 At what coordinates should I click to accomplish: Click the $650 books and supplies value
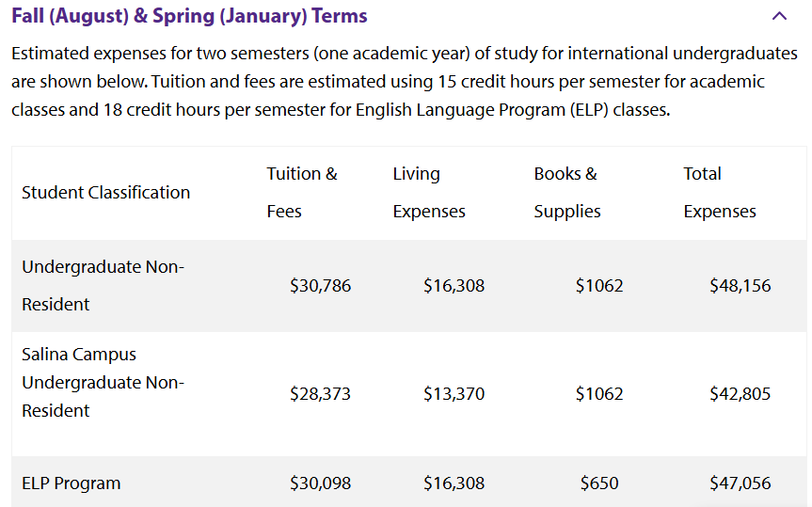599,483
